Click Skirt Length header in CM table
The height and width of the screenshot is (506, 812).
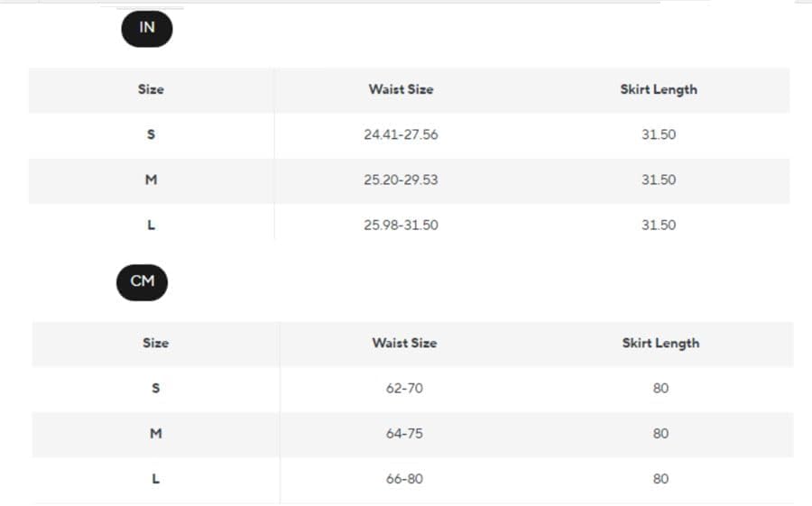660,343
